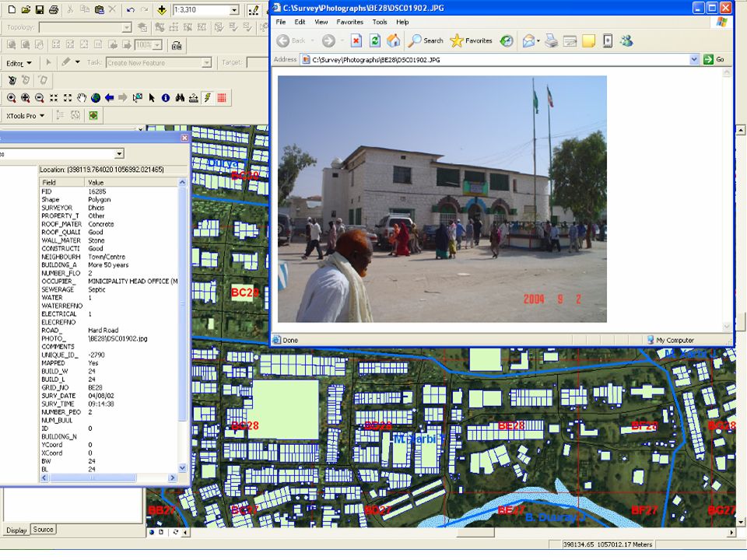Click the Back button in browser
This screenshot has height=560, width=747.
click(290, 41)
